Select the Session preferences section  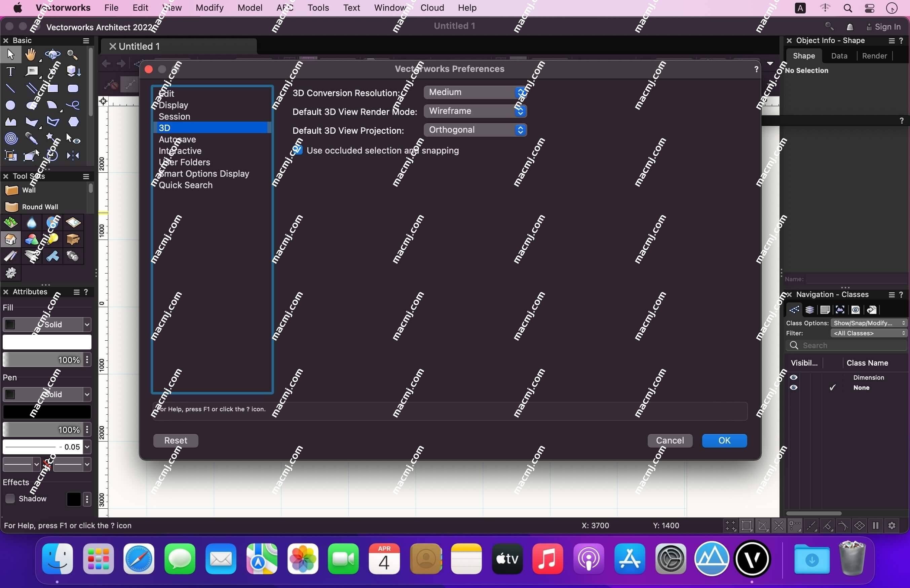[x=175, y=116]
